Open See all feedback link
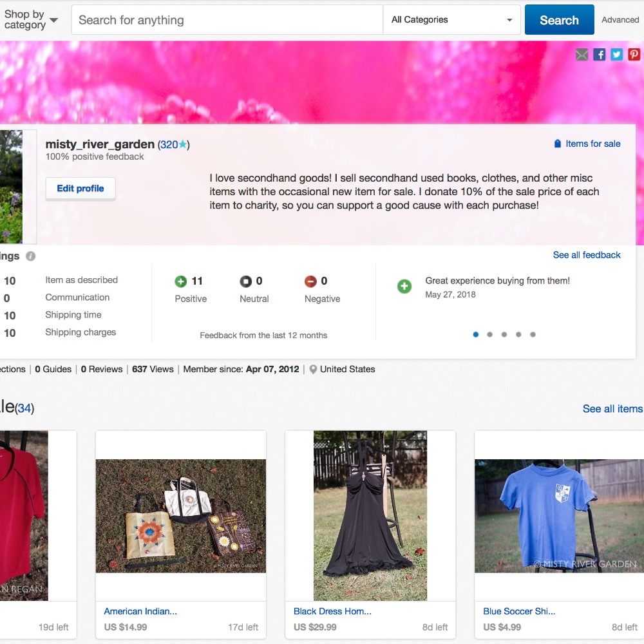The image size is (644, 644). click(587, 255)
